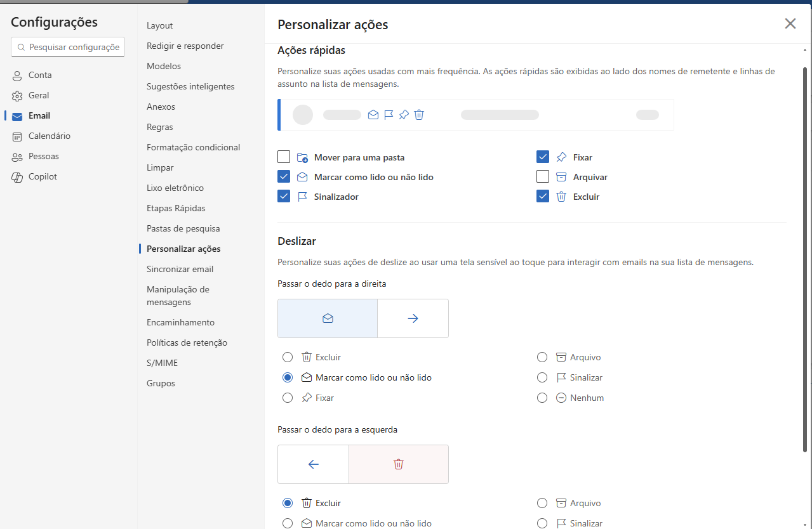Select Excluir radio for swipe right
812x529 pixels.
(x=288, y=357)
